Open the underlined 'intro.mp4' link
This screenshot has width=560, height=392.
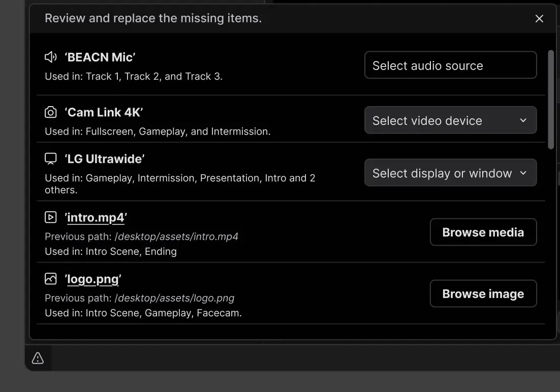(x=96, y=217)
